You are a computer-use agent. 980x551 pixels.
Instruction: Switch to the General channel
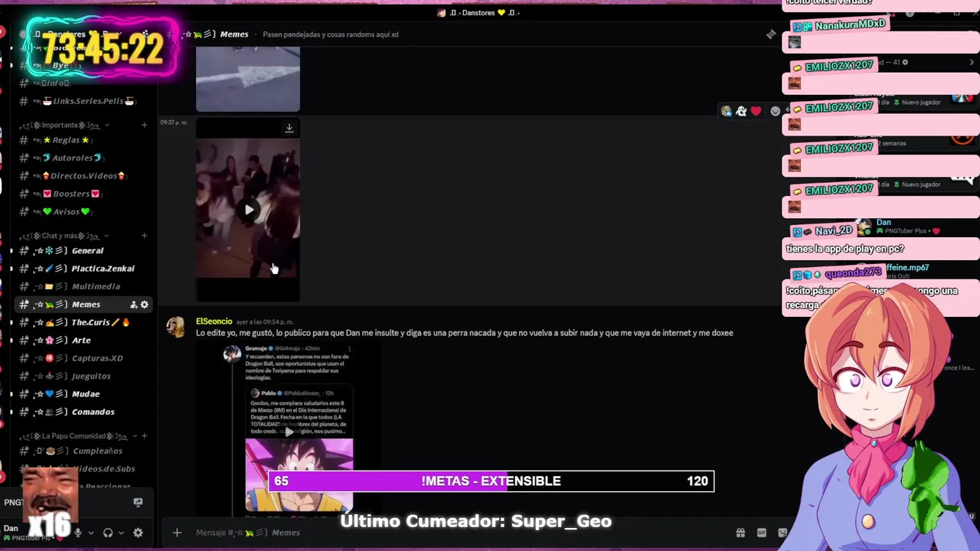pos(84,251)
